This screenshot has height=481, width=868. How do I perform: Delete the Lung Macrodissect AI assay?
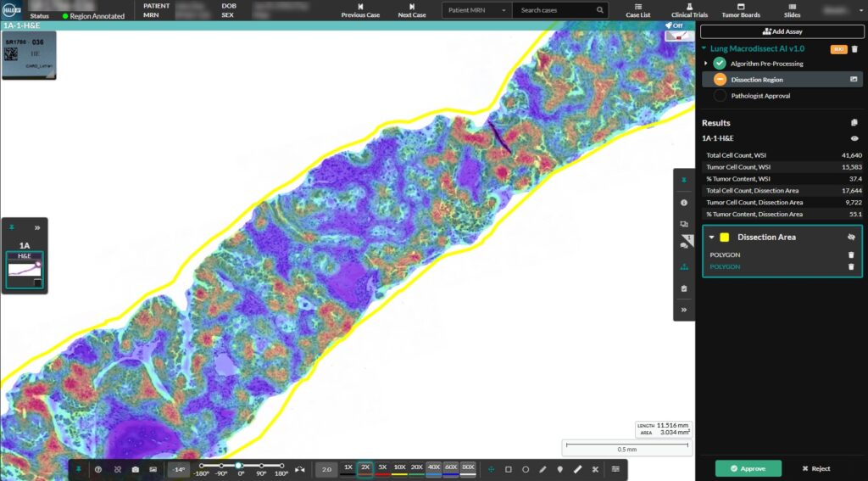[x=854, y=49]
